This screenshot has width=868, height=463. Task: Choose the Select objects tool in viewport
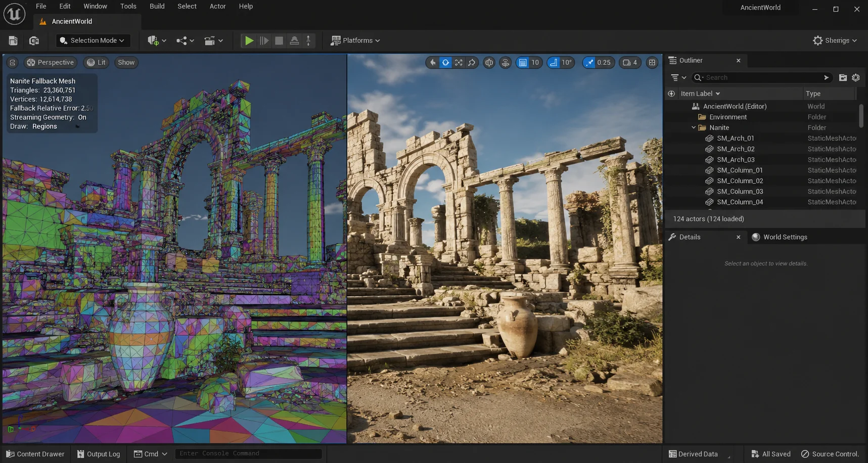click(432, 62)
